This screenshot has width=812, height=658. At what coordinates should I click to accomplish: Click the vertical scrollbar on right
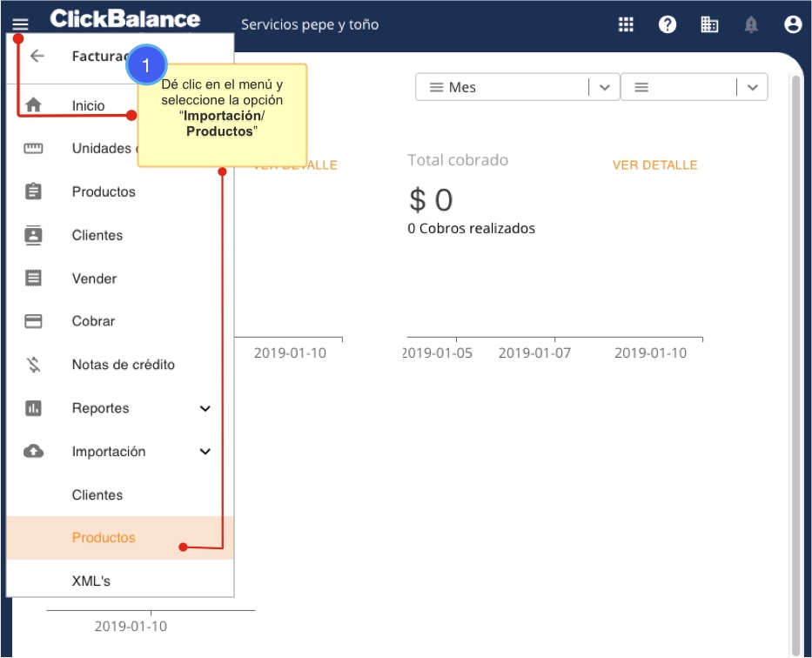795,348
